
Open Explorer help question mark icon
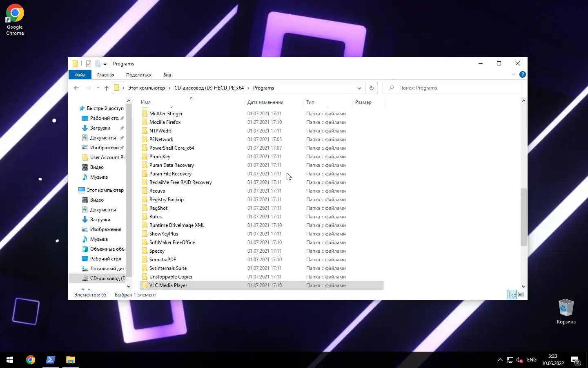coord(522,74)
